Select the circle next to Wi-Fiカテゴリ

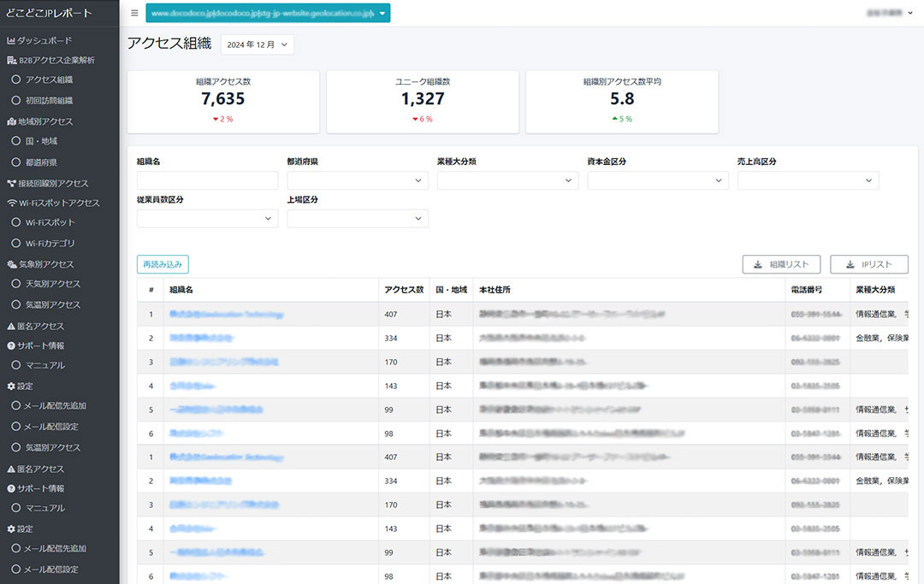tap(16, 244)
